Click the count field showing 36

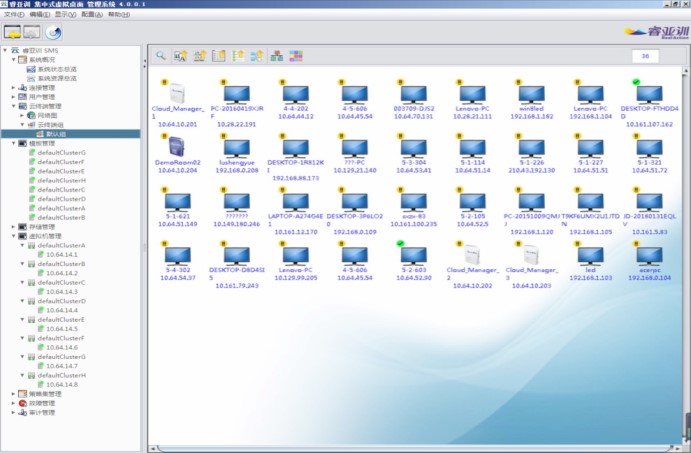click(645, 56)
